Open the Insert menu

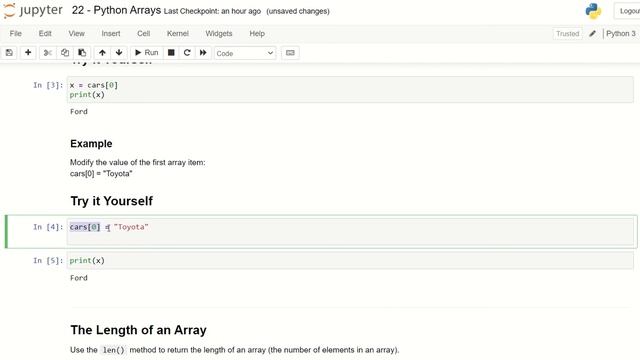click(111, 33)
